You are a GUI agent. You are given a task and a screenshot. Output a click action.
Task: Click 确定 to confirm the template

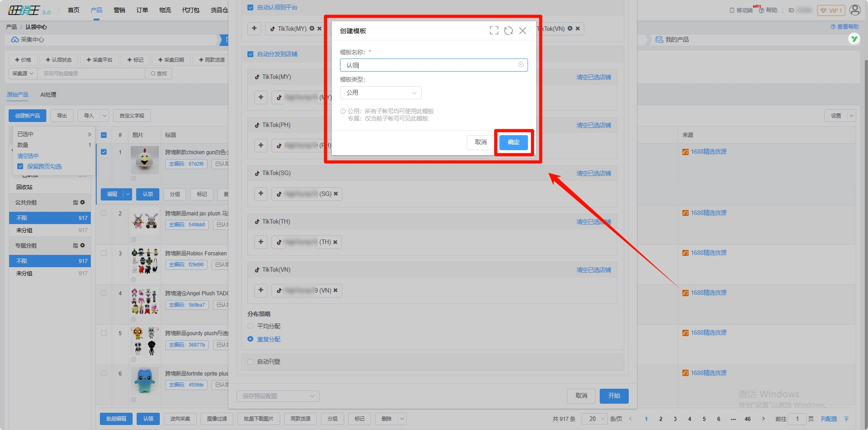513,142
